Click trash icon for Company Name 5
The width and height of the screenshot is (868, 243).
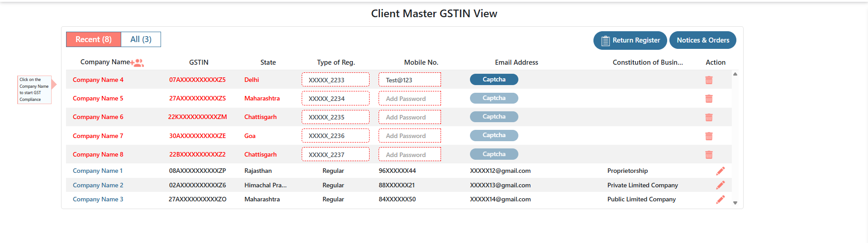(708, 99)
